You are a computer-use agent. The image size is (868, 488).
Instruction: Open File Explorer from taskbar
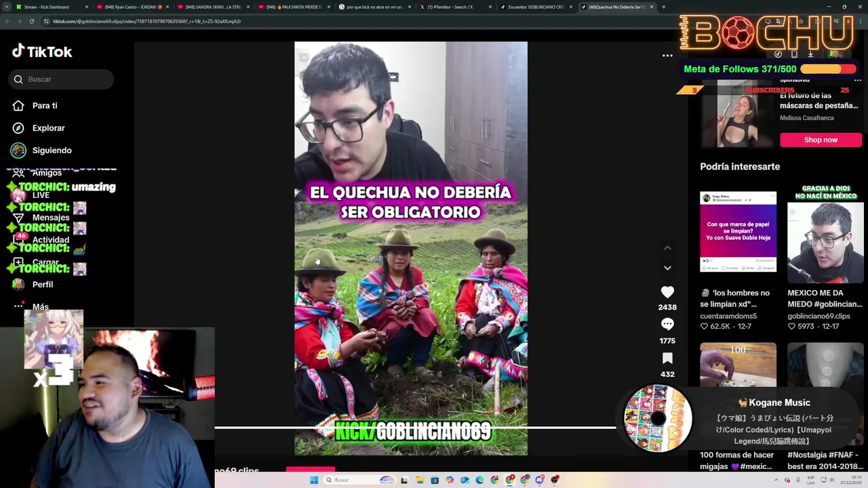420,480
